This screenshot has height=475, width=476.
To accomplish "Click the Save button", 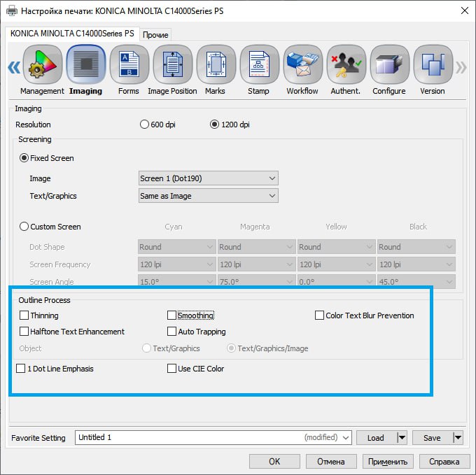I will (433, 438).
